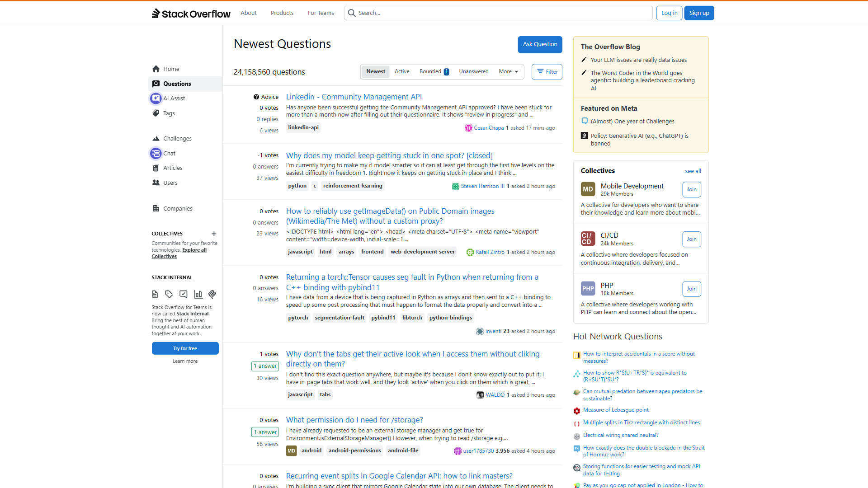This screenshot has width=868, height=488.
Task: Click Cesar Chapa's user avatar
Action: click(469, 128)
